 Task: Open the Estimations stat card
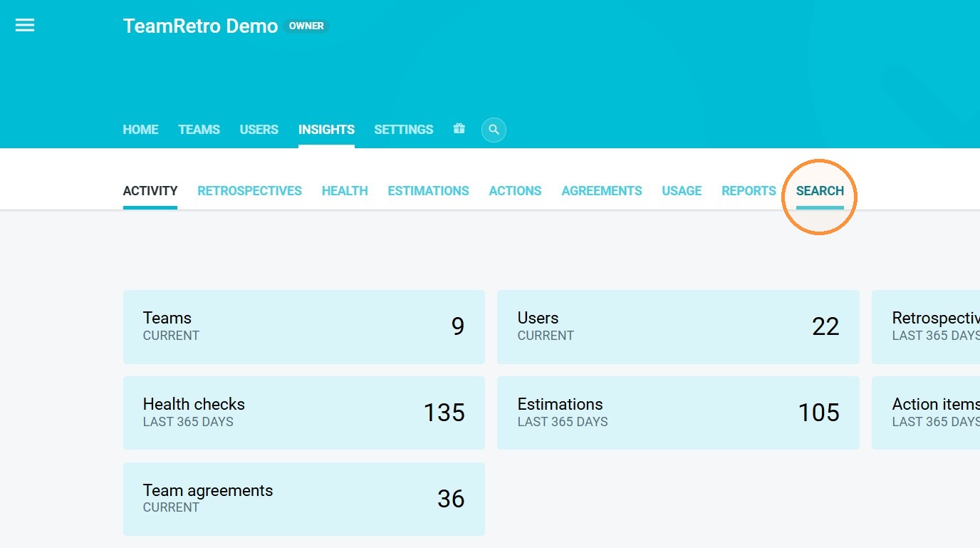(678, 413)
